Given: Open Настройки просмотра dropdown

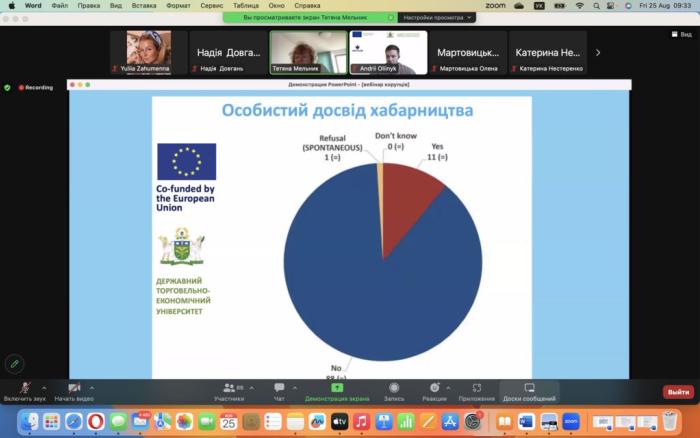Looking at the screenshot, I should pyautogui.click(x=436, y=17).
